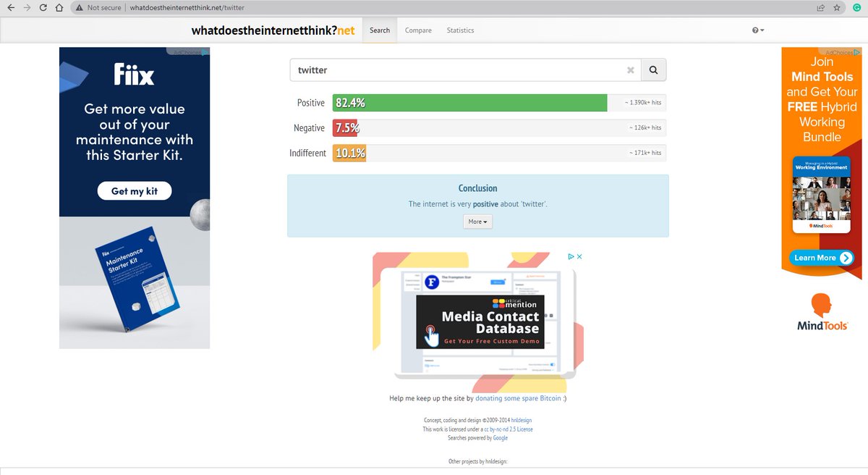This screenshot has height=475, width=868.
Task: Click the ~ 126k+ hits text
Action: click(645, 128)
